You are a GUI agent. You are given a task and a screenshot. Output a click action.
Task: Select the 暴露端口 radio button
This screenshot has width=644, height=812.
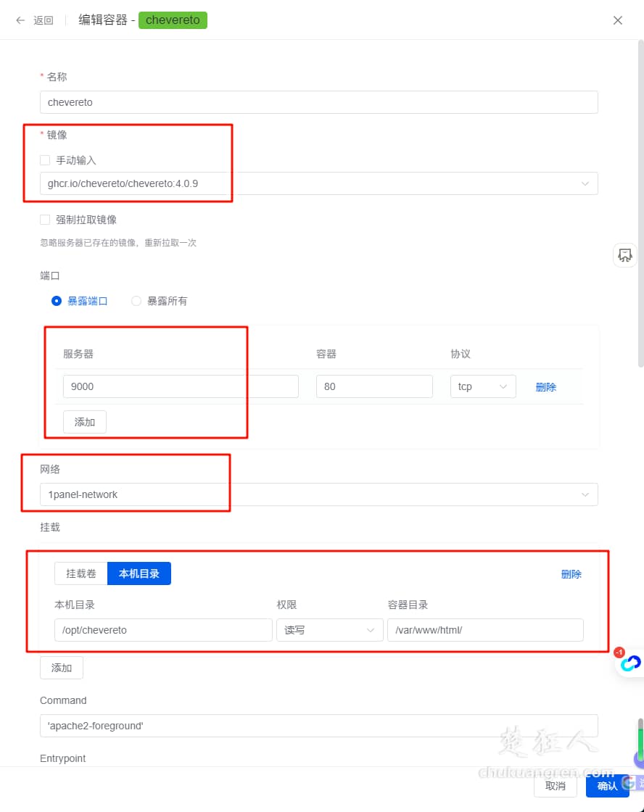click(57, 300)
